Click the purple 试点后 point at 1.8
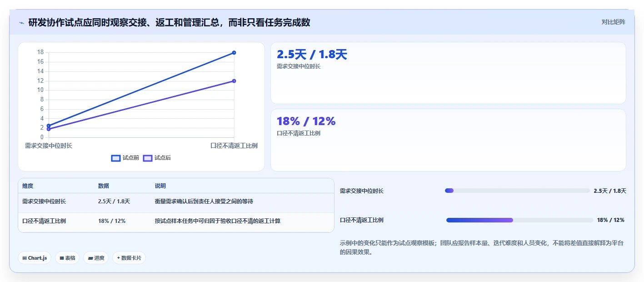 coord(49,129)
